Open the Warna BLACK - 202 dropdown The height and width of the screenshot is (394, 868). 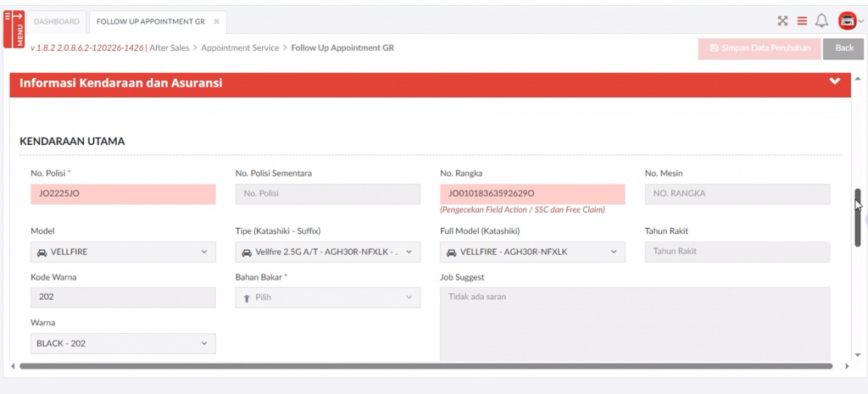pos(123,343)
